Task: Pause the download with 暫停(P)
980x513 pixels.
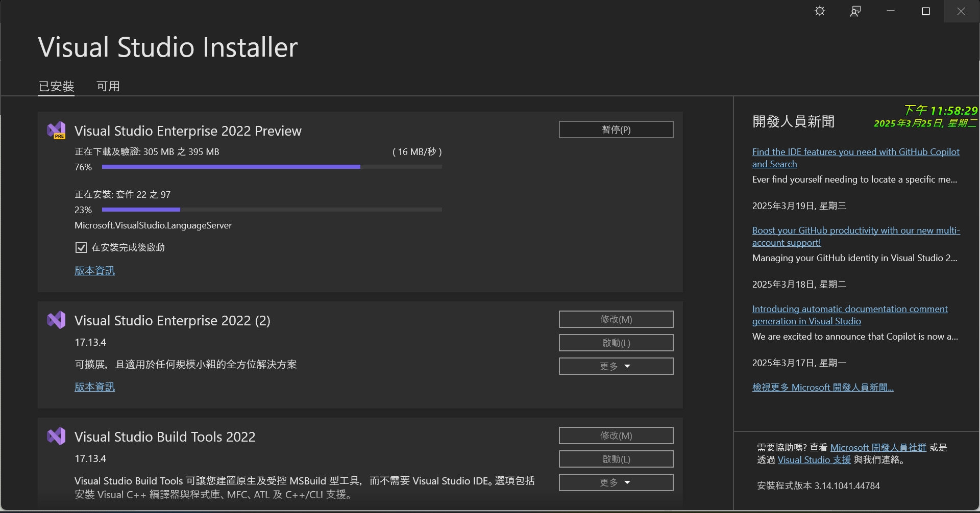Action: click(x=616, y=130)
